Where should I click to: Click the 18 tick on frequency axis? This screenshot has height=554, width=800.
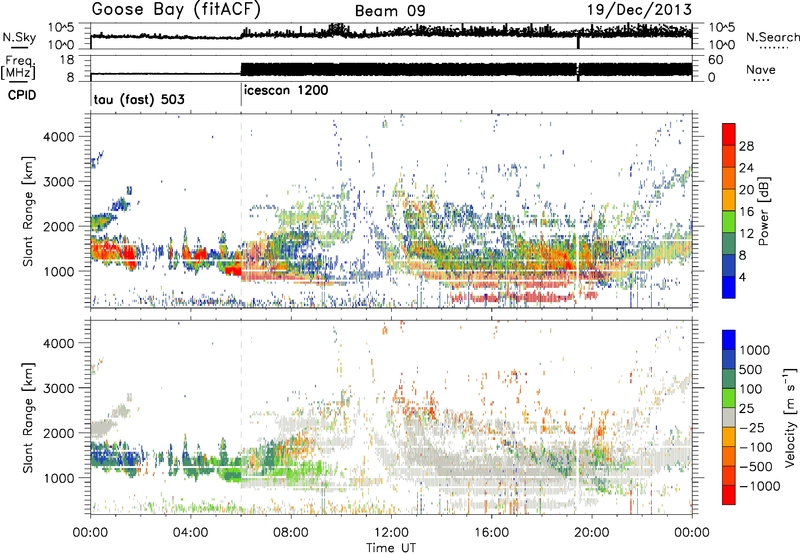pos(67,60)
